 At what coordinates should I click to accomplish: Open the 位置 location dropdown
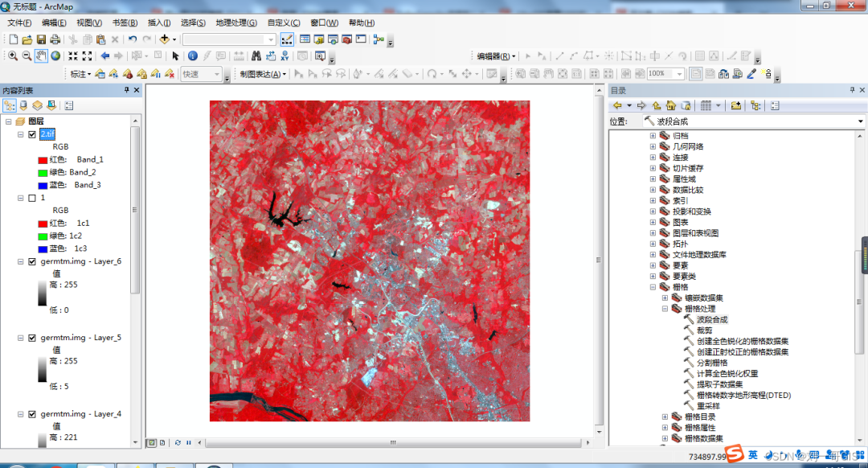[x=860, y=121]
